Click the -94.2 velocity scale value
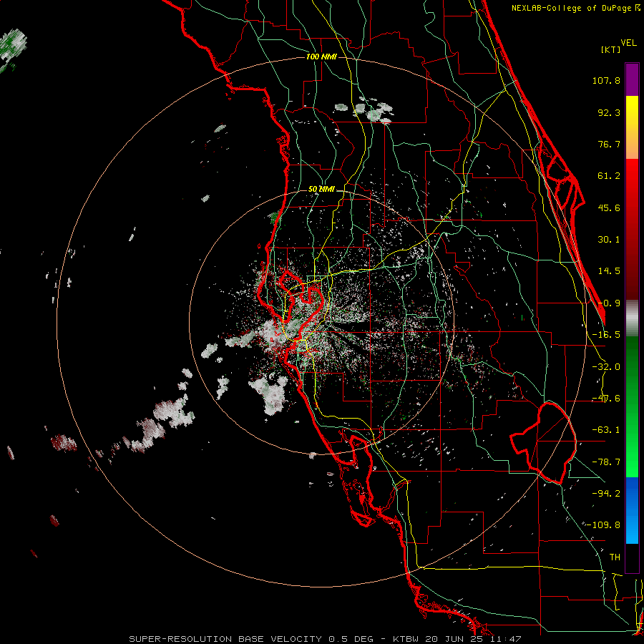The width and height of the screenshot is (644, 644). [606, 494]
